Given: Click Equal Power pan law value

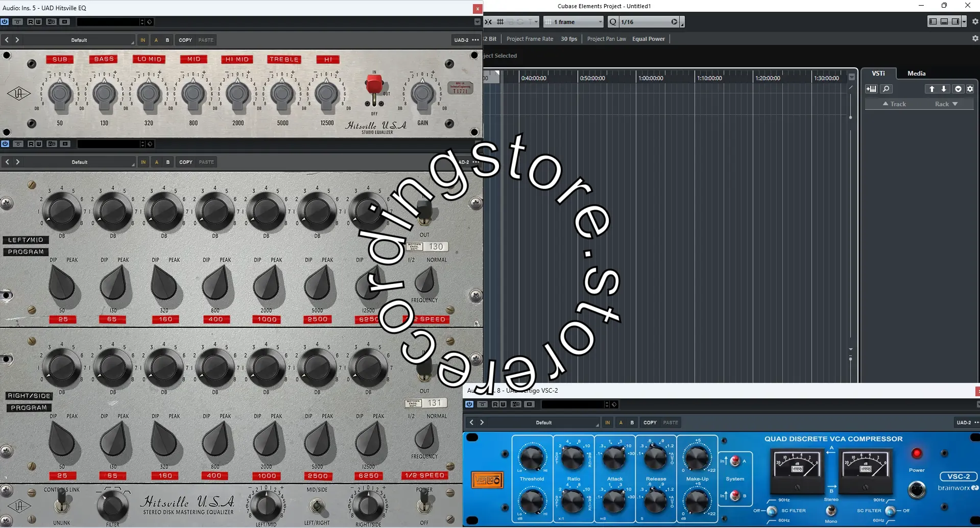Looking at the screenshot, I should pos(649,39).
